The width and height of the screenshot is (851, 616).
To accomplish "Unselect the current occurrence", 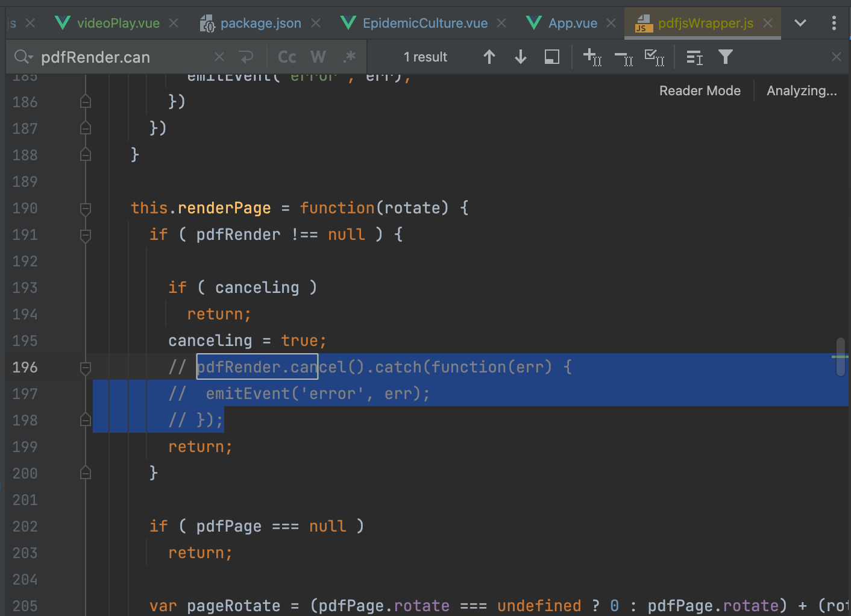I will click(624, 57).
